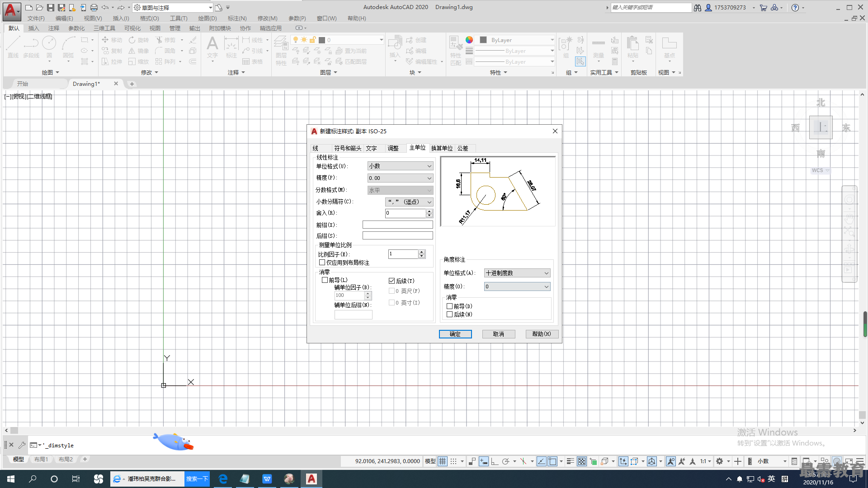Toggle object snap tracking icon in status bar
Screen dimensions: 868x488
[x=541, y=461]
